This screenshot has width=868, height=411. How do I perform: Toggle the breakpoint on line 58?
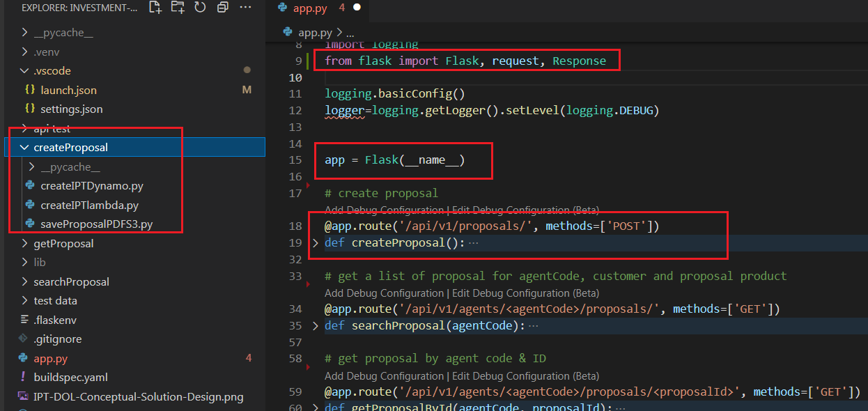(x=307, y=358)
